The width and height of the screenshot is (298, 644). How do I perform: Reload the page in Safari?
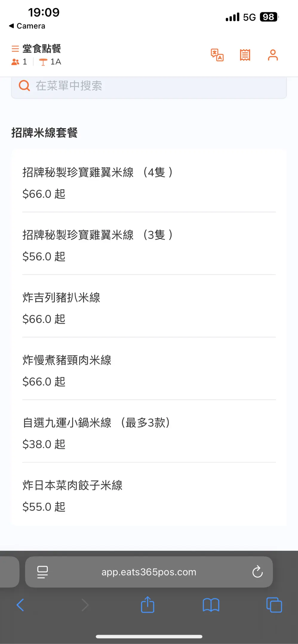pyautogui.click(x=257, y=572)
